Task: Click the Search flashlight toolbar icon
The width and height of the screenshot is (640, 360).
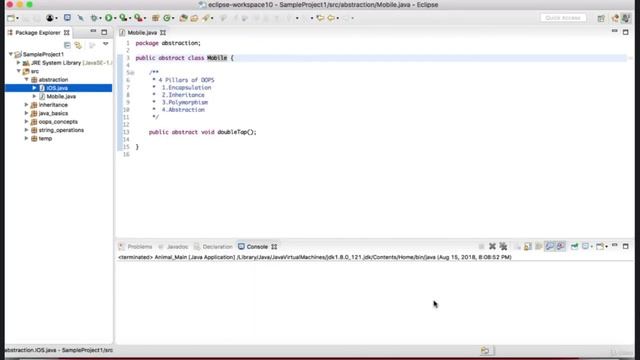Action: pyautogui.click(x=206, y=18)
